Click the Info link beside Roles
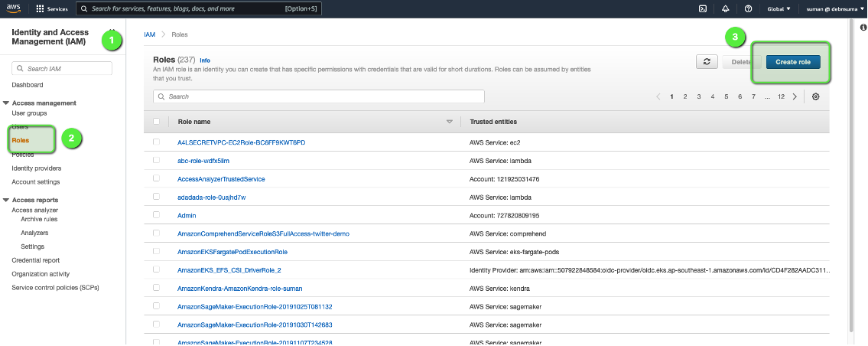Screen dimensions: 868x346 coord(205,60)
